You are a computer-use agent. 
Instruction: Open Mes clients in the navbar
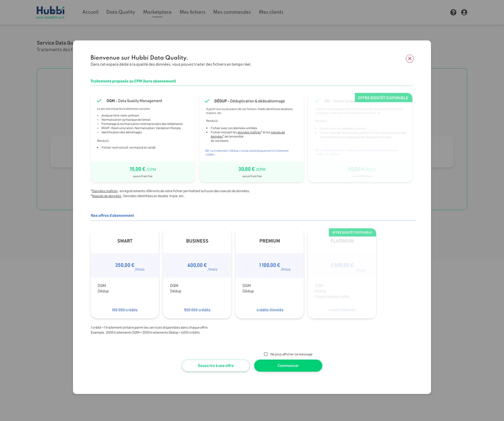pos(271,12)
